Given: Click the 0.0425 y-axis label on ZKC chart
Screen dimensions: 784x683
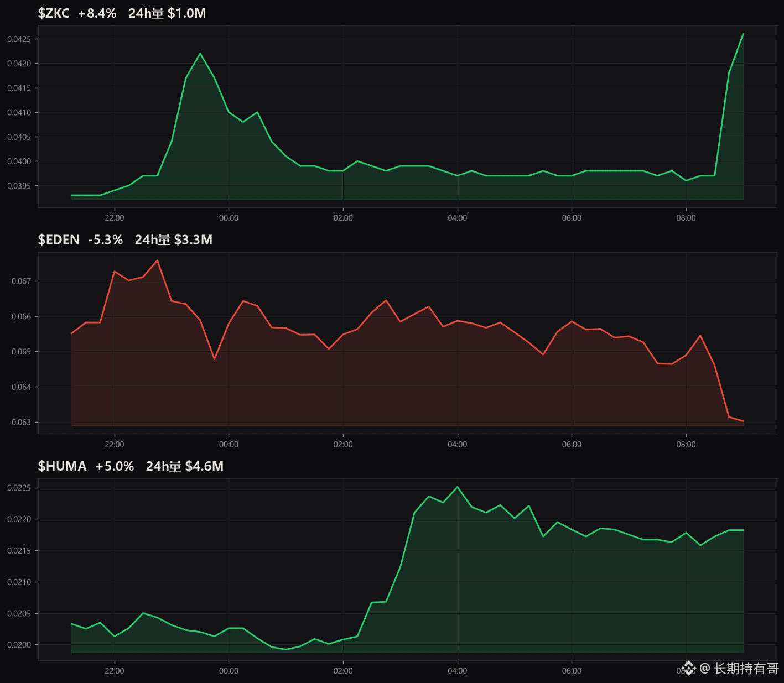Looking at the screenshot, I should pyautogui.click(x=19, y=39).
